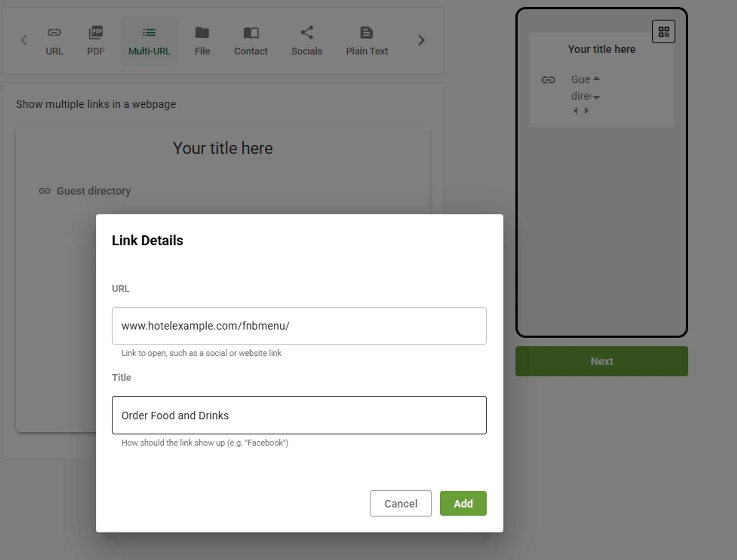This screenshot has height=560, width=737.
Task: Click the right triangle in phone preview
Action: (x=586, y=110)
